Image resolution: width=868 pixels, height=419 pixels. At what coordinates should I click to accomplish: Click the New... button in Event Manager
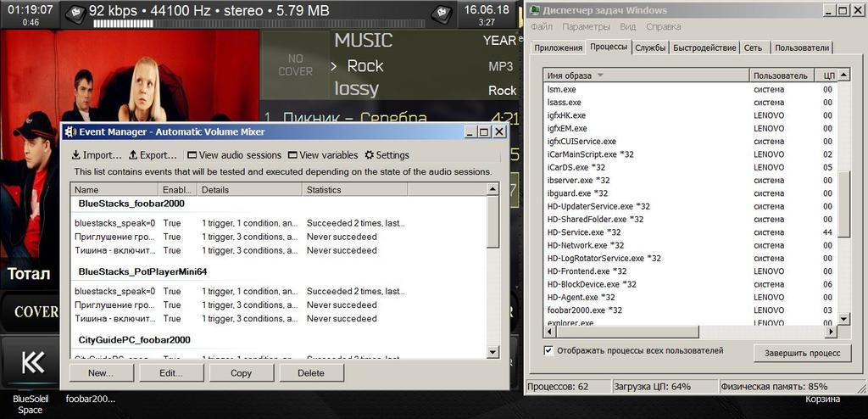pos(100,373)
